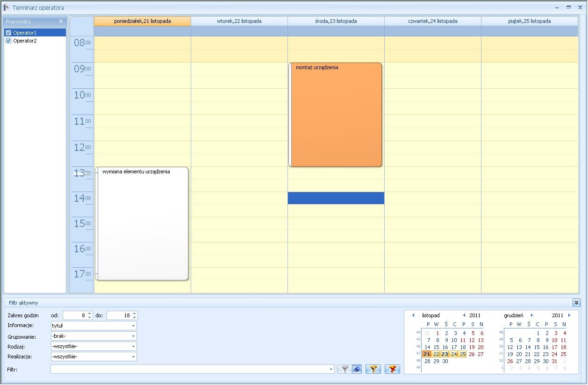Clear filter with red X funnel
Viewport: 588px width, 385px height.
point(392,369)
